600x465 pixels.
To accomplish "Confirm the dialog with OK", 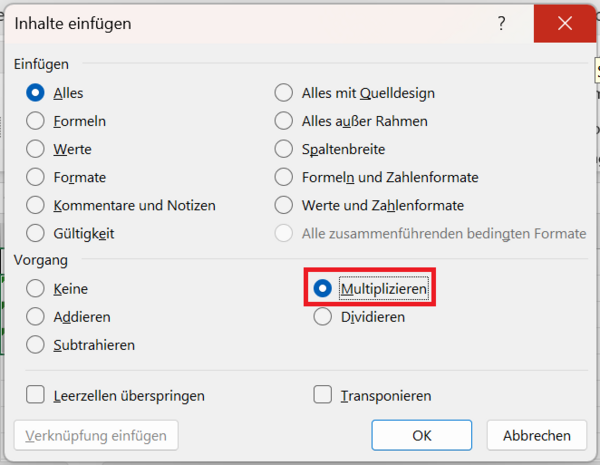I will (422, 436).
